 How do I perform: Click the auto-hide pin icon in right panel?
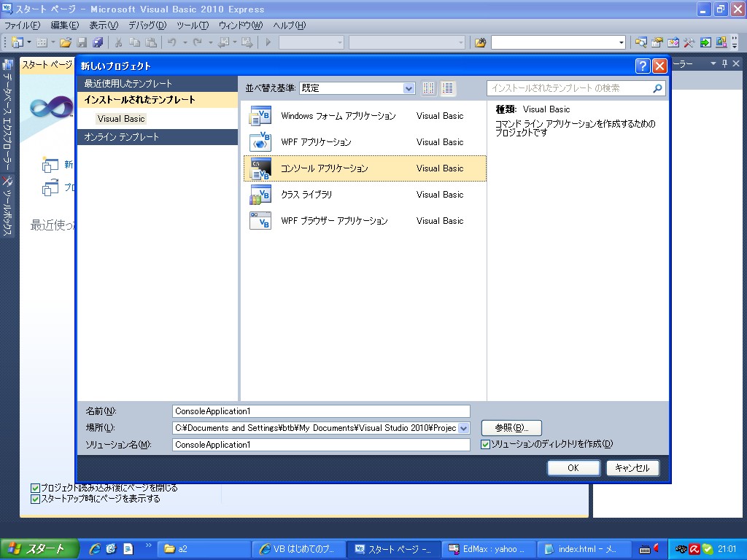(x=724, y=63)
